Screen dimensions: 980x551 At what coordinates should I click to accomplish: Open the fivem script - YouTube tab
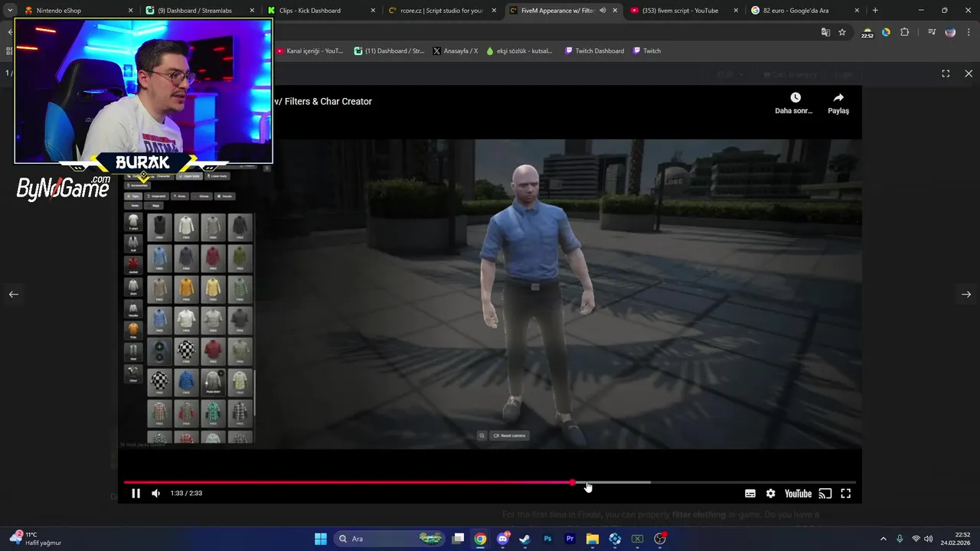[684, 11]
